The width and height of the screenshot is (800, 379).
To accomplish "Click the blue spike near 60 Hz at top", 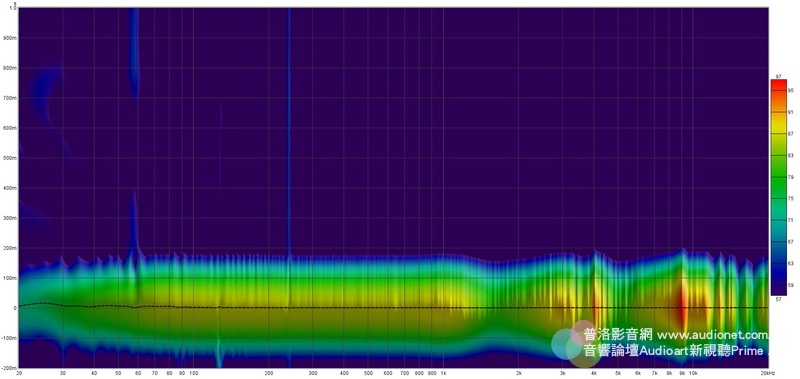I will (134, 51).
